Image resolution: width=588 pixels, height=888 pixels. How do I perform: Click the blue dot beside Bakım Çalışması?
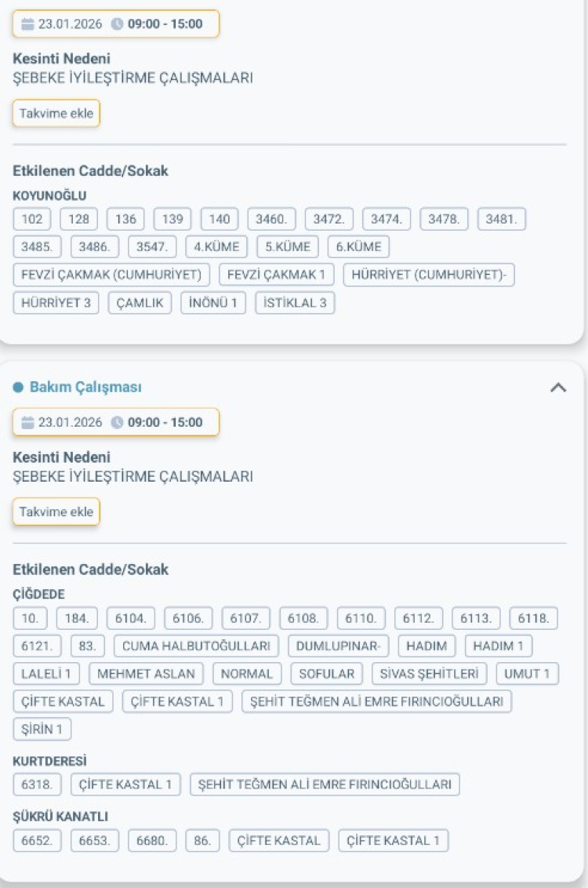18,388
